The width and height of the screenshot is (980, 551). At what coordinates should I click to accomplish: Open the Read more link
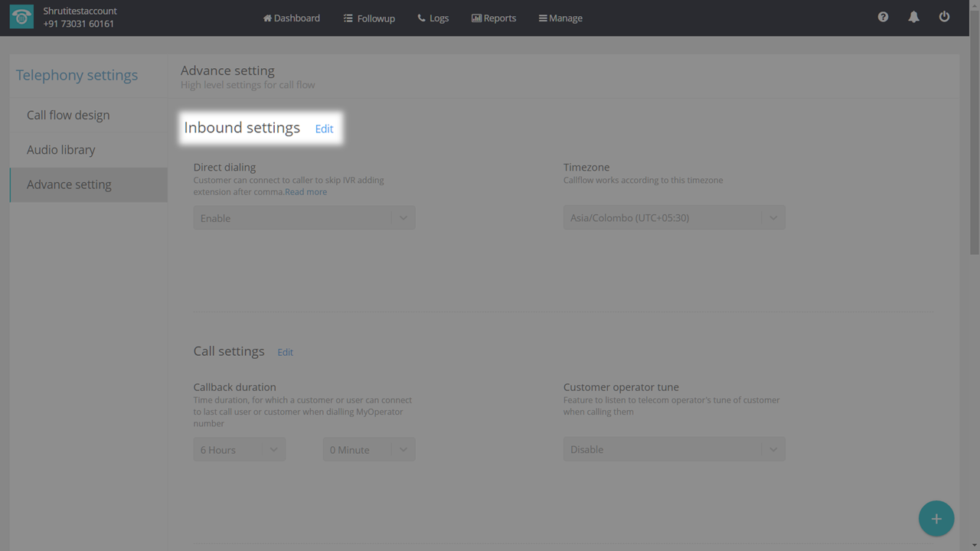coord(306,192)
